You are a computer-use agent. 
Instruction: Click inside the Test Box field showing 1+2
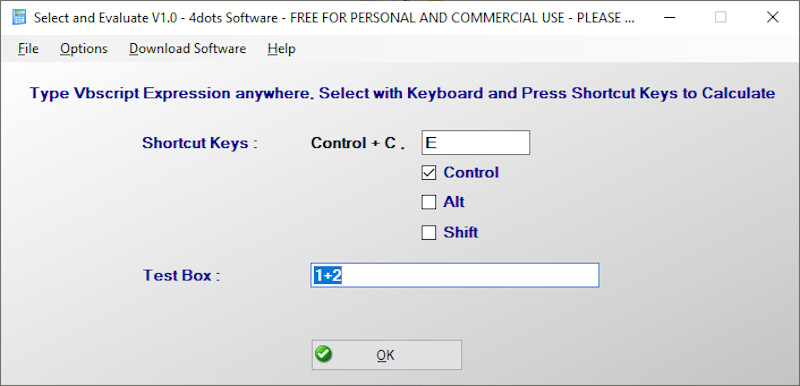455,275
